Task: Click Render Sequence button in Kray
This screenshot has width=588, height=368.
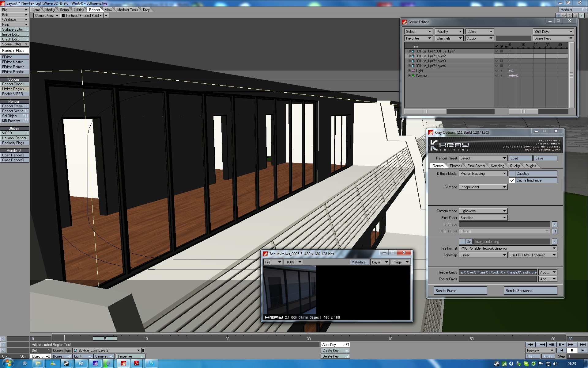Action: [530, 291]
